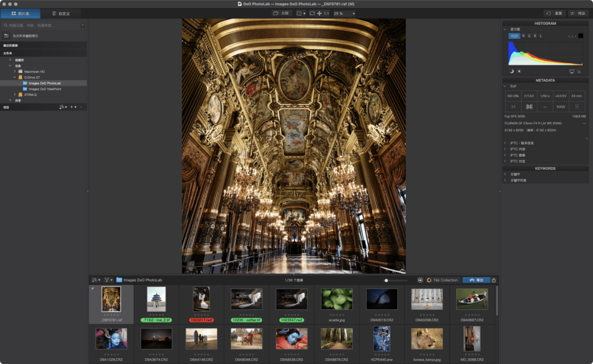Open the filmstrip sort order dropdown

point(96,280)
